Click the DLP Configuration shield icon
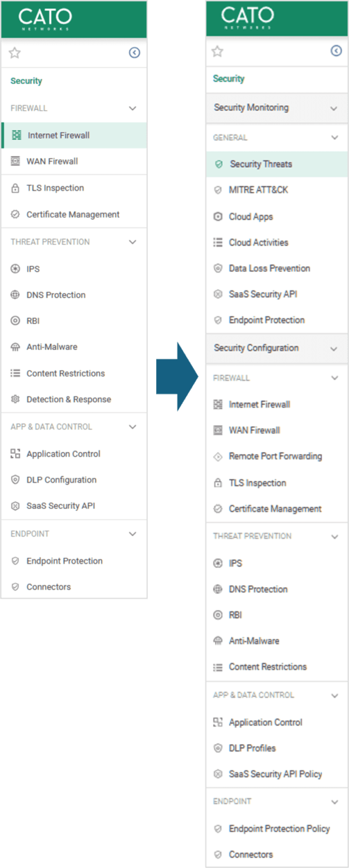Viewport: 349px width, 868px height. coord(15,480)
